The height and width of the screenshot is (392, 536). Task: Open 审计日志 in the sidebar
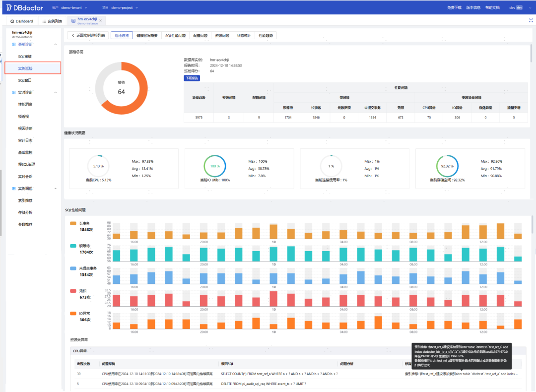pos(25,140)
